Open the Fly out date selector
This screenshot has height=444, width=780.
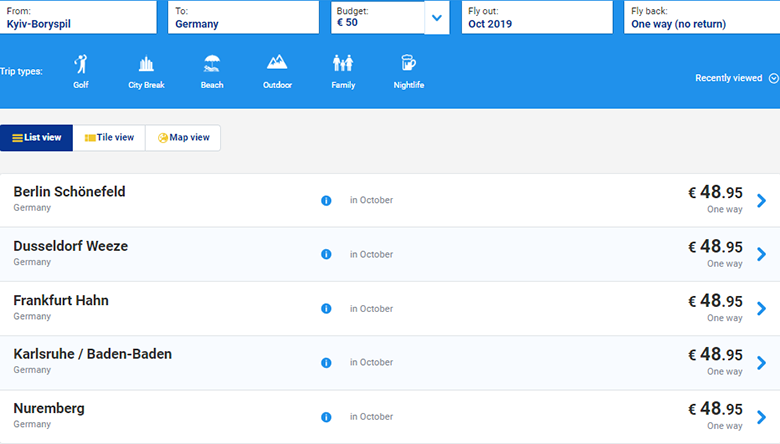[536, 17]
